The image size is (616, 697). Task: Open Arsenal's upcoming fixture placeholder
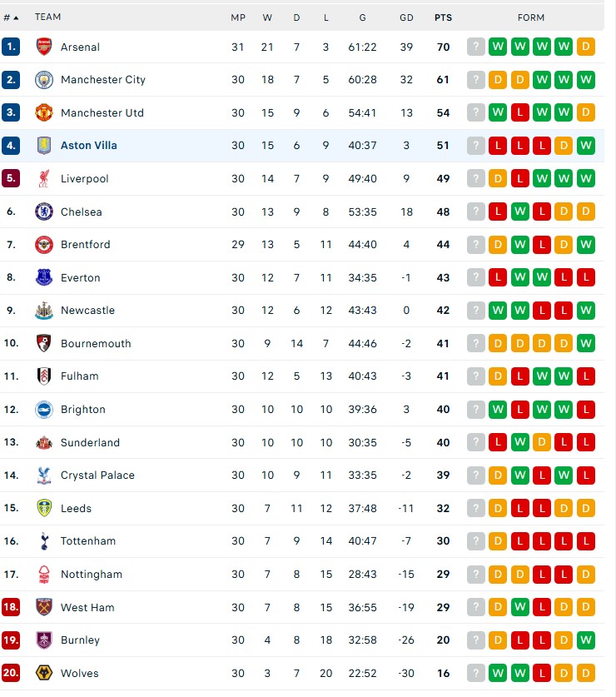pos(475,47)
